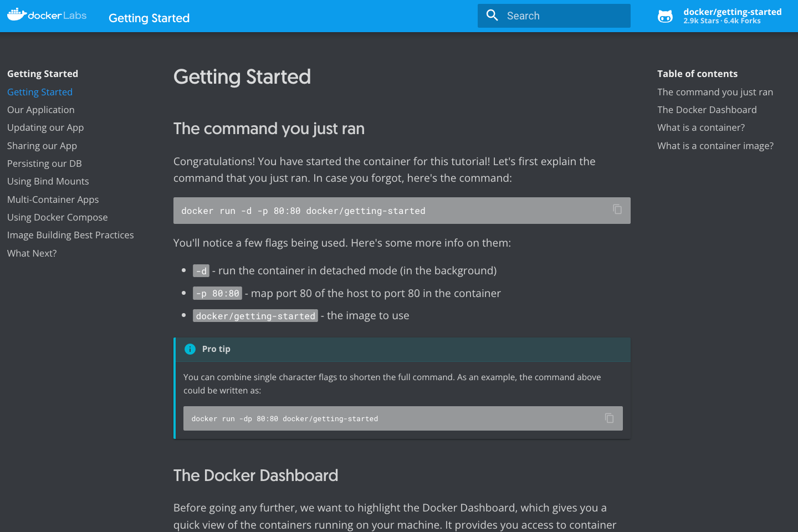Click the search magnifier icon
This screenshot has width=798, height=532.
click(x=492, y=16)
